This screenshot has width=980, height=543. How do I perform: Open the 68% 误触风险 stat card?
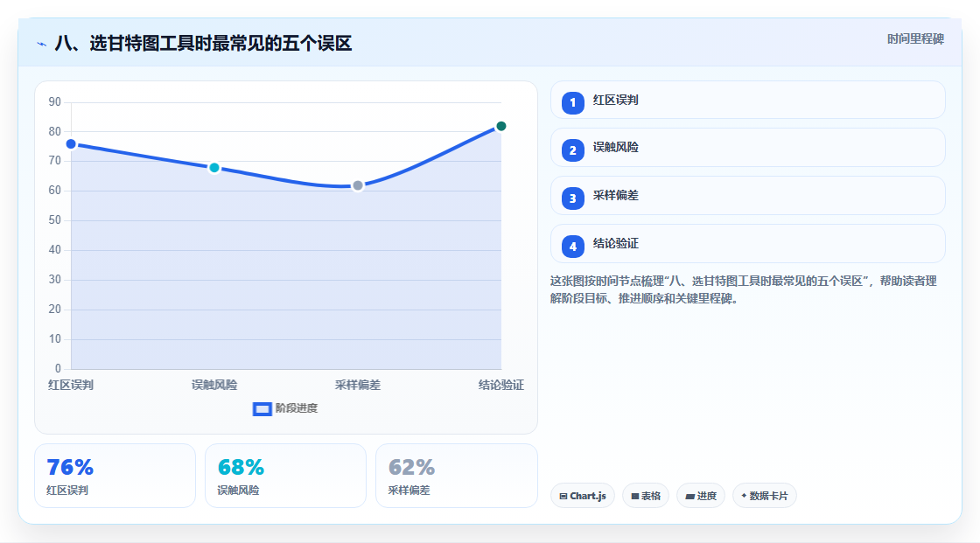285,476
